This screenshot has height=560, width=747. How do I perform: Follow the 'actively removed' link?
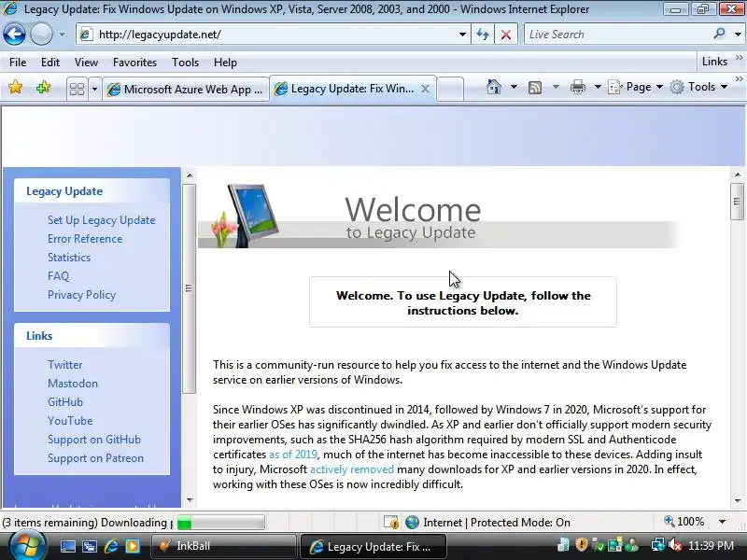(352, 469)
